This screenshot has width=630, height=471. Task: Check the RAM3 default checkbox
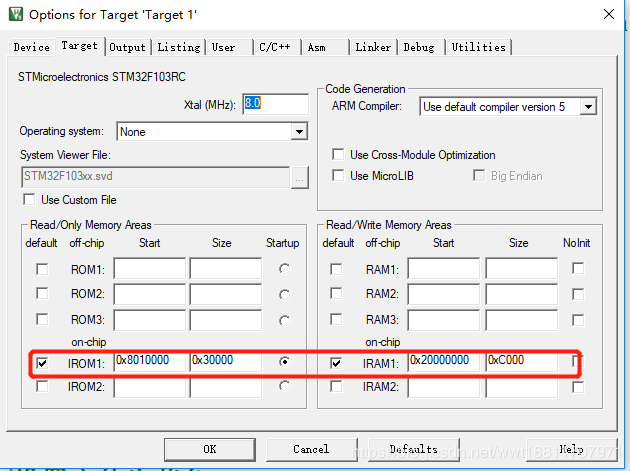pos(336,319)
